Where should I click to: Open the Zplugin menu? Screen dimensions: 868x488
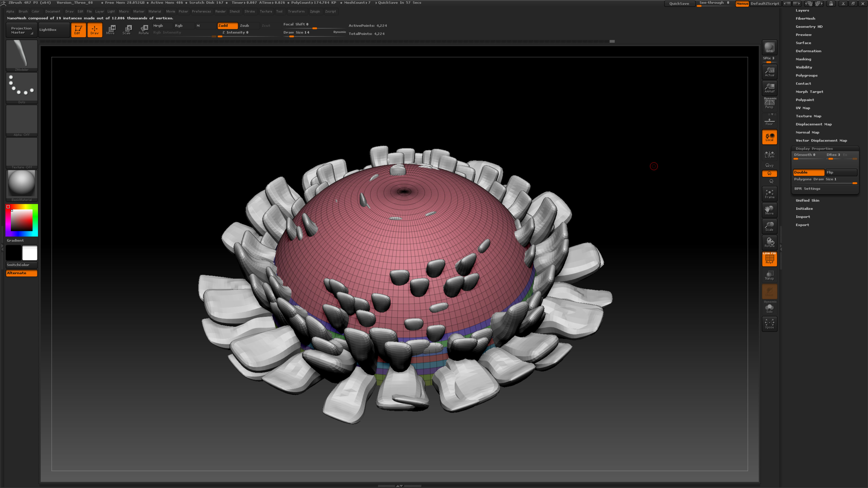315,12
